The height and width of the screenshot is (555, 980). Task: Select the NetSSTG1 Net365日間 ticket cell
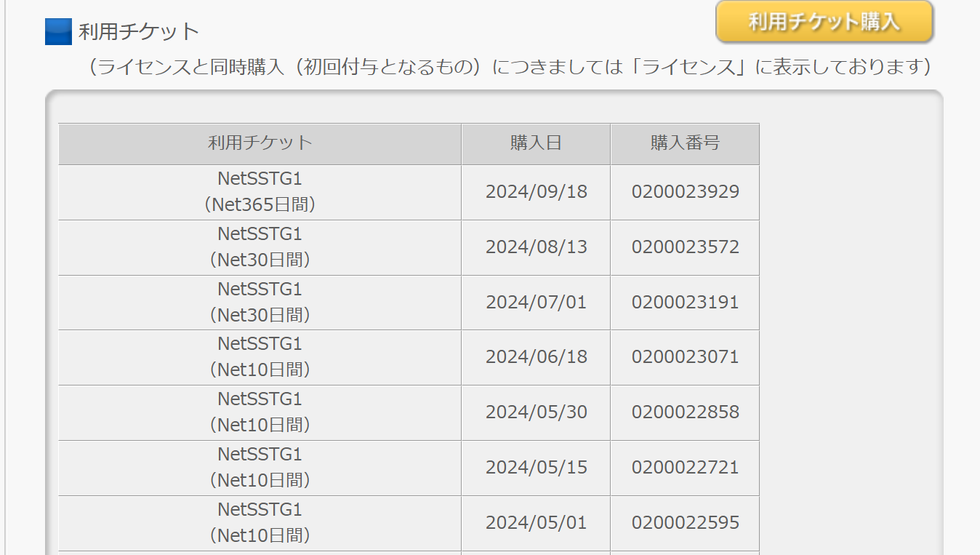click(x=260, y=192)
